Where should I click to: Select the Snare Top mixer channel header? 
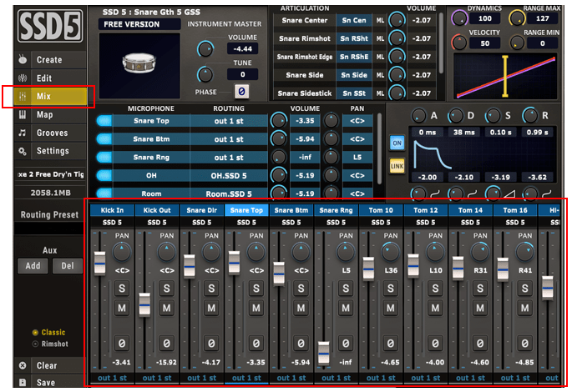tap(246, 210)
